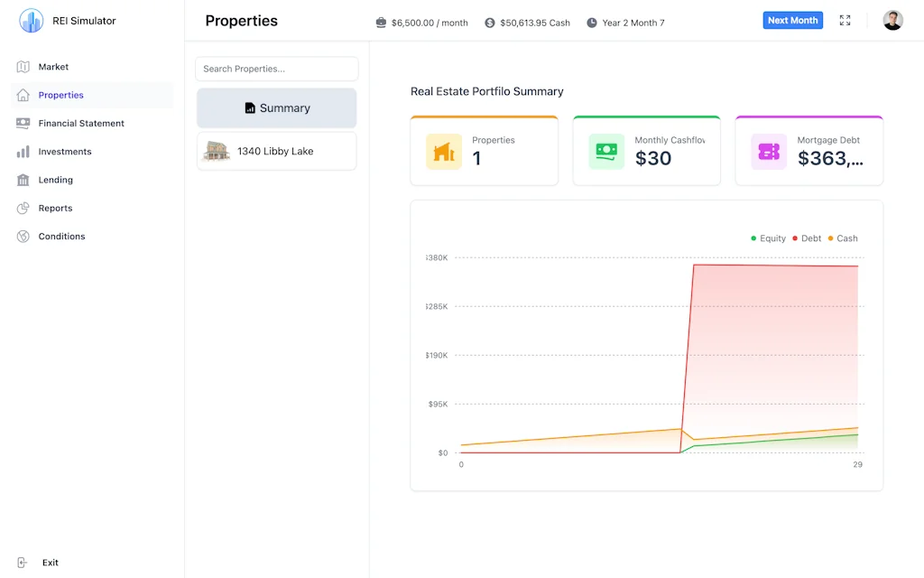Select the 1340 Libby Lake property

click(276, 152)
